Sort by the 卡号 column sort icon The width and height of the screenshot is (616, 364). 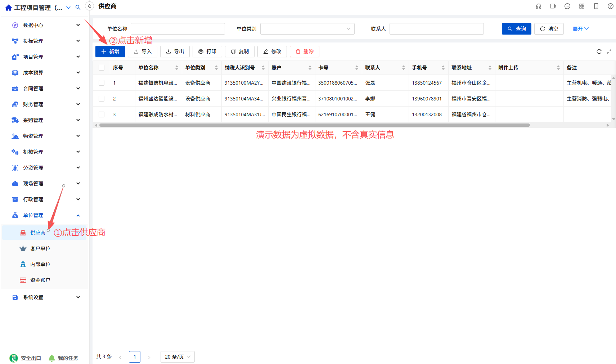coord(357,68)
